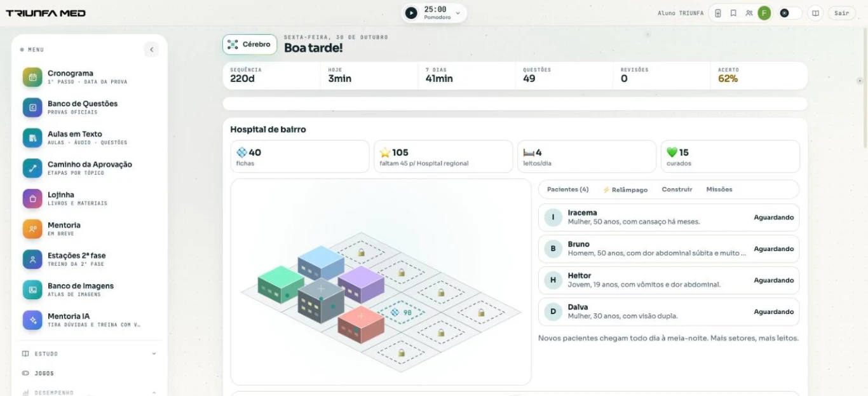
Task: Switch to the Relâmpago tab
Action: pos(625,189)
